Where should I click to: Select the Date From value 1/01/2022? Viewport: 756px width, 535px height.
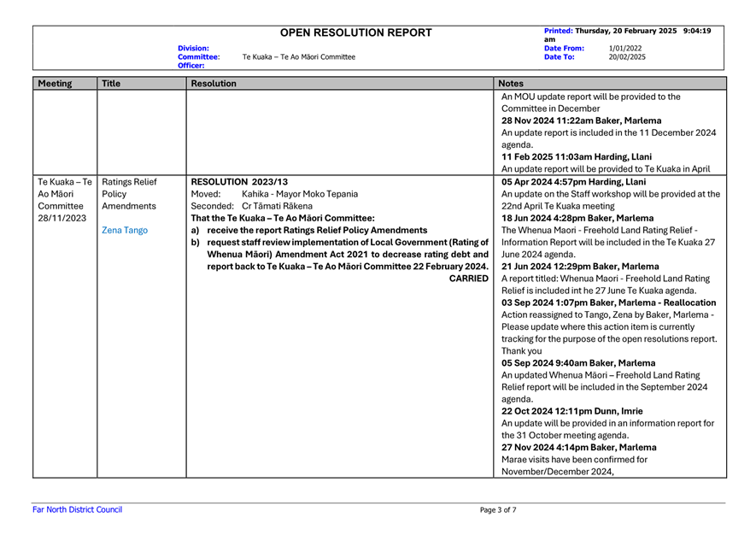(x=625, y=49)
